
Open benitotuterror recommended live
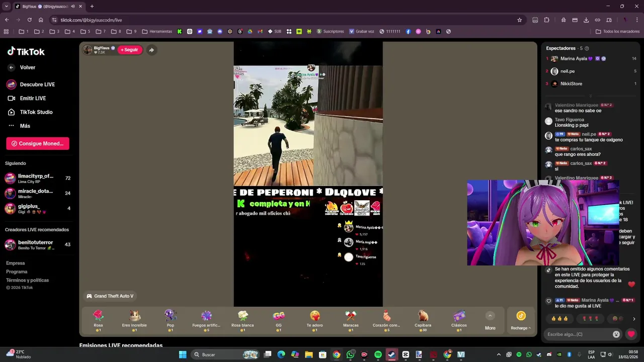pos(38,245)
